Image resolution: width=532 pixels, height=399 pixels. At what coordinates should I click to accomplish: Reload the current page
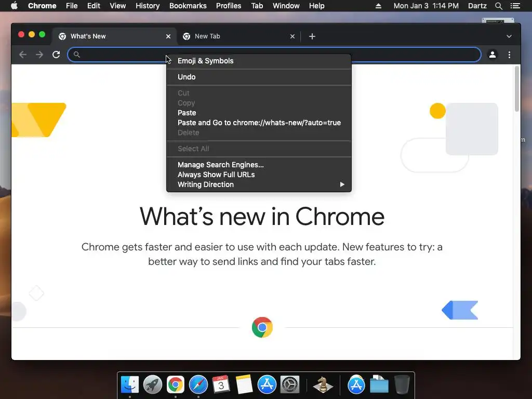[56, 55]
